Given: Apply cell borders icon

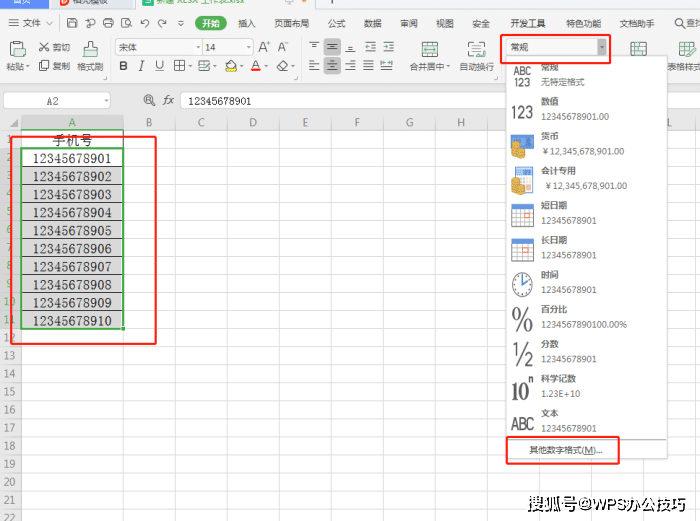Looking at the screenshot, I should (179, 66).
